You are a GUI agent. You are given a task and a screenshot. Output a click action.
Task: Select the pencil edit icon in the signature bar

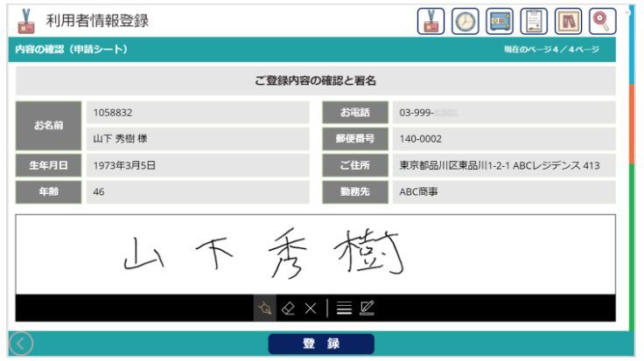click(367, 308)
